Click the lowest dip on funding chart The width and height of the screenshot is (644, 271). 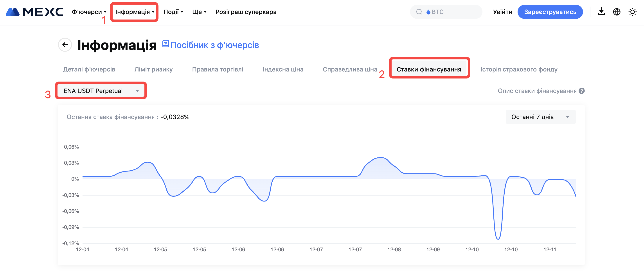498,239
